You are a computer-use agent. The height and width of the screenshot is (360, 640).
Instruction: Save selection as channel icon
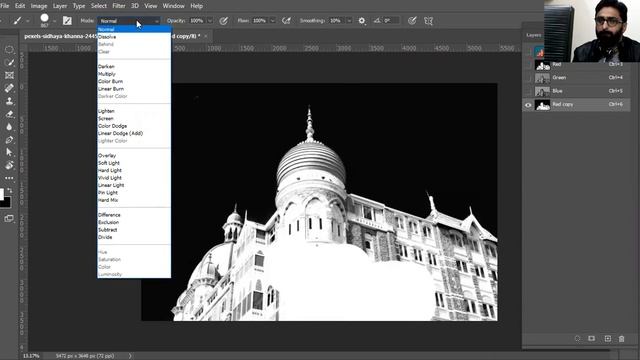(x=591, y=338)
